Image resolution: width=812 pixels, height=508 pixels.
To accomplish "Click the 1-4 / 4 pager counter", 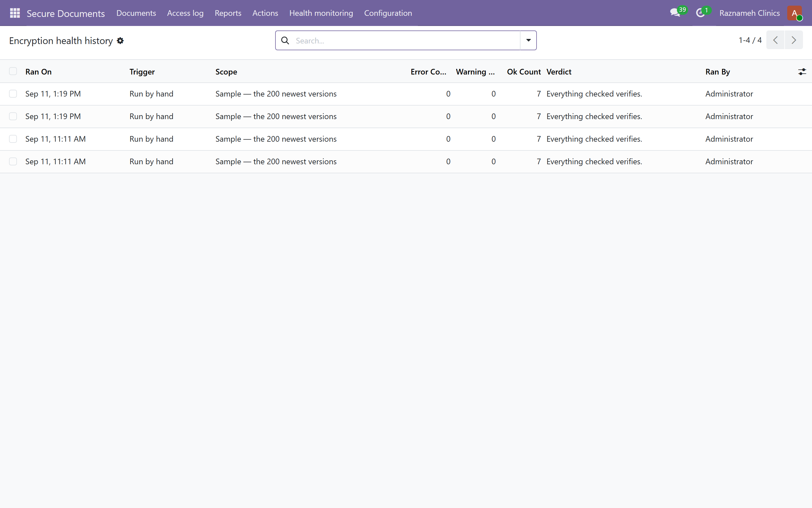I will click(x=750, y=40).
